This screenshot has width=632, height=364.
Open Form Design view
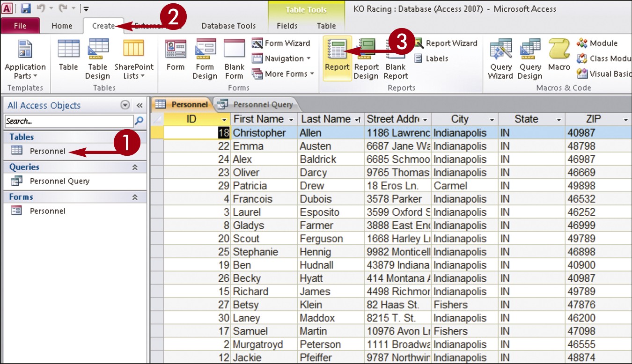(205, 59)
